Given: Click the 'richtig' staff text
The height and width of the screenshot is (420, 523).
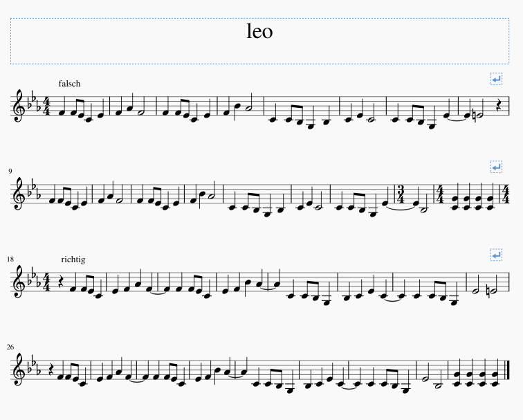Looking at the screenshot, I should tap(73, 259).
